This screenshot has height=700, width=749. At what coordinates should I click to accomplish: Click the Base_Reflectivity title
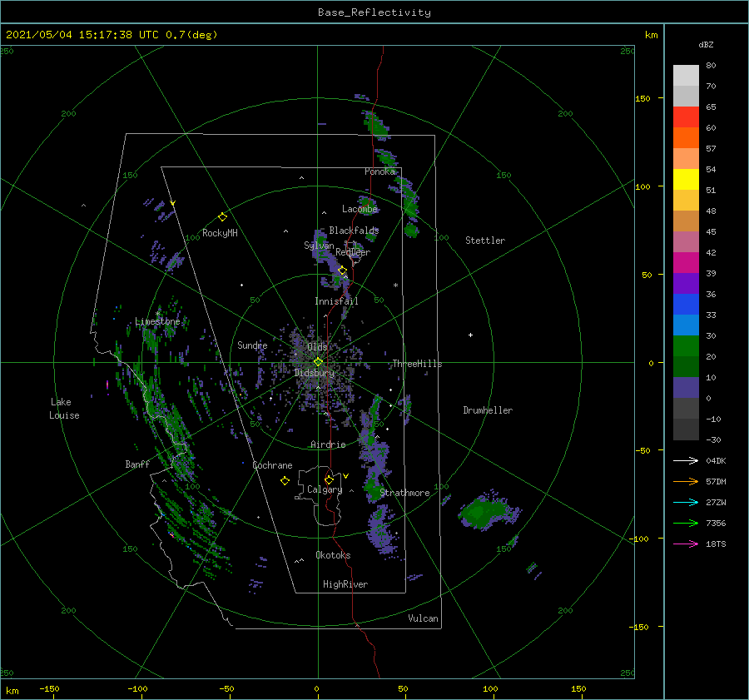[x=374, y=12]
